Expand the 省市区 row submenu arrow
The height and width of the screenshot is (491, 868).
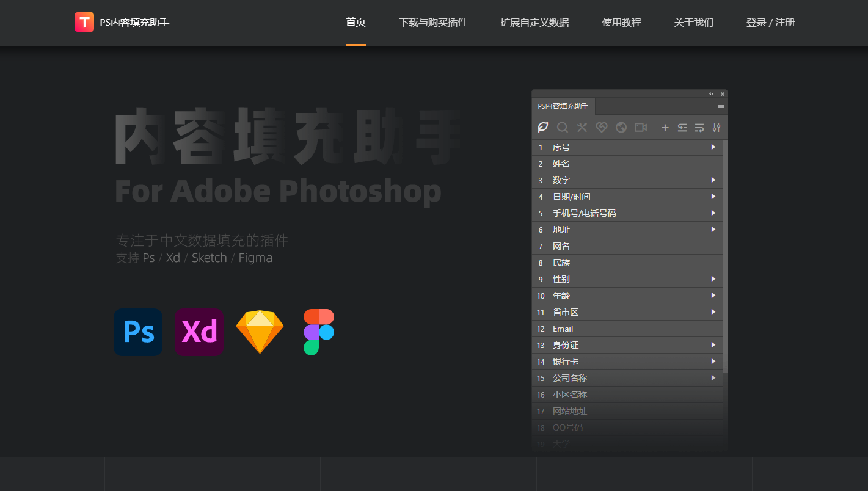point(713,312)
